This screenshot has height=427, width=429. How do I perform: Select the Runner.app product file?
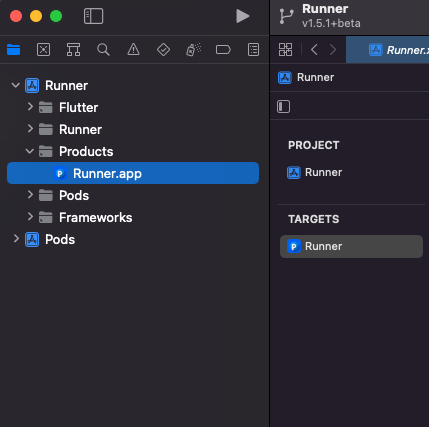(x=133, y=173)
